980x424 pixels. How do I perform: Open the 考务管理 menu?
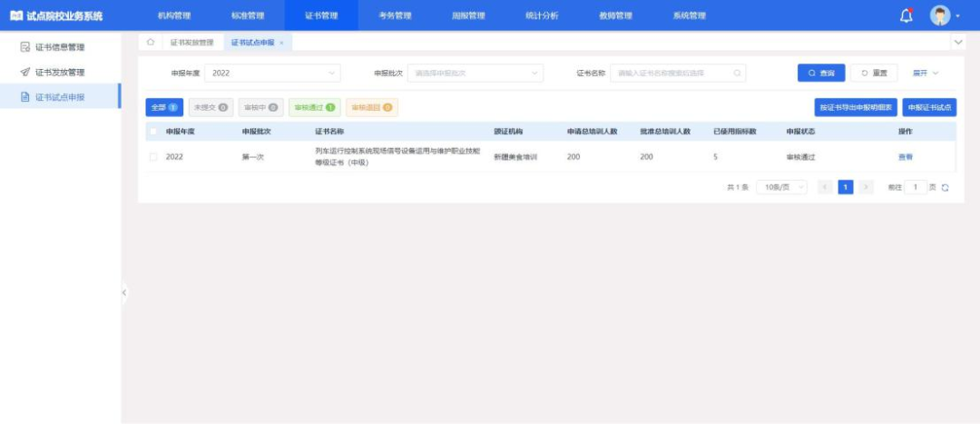(x=395, y=15)
